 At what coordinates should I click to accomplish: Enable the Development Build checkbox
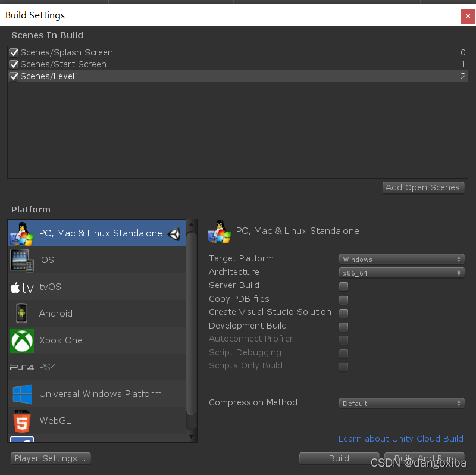(x=344, y=326)
